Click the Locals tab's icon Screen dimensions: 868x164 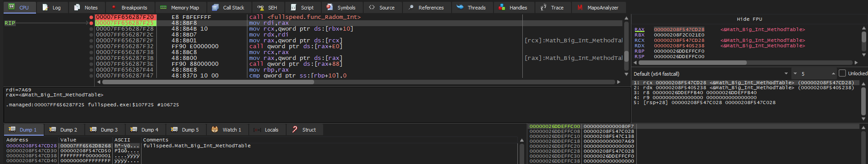[257, 130]
